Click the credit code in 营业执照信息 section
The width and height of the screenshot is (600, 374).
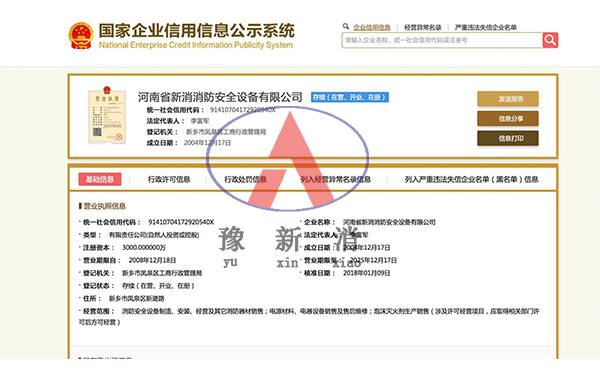point(181,222)
